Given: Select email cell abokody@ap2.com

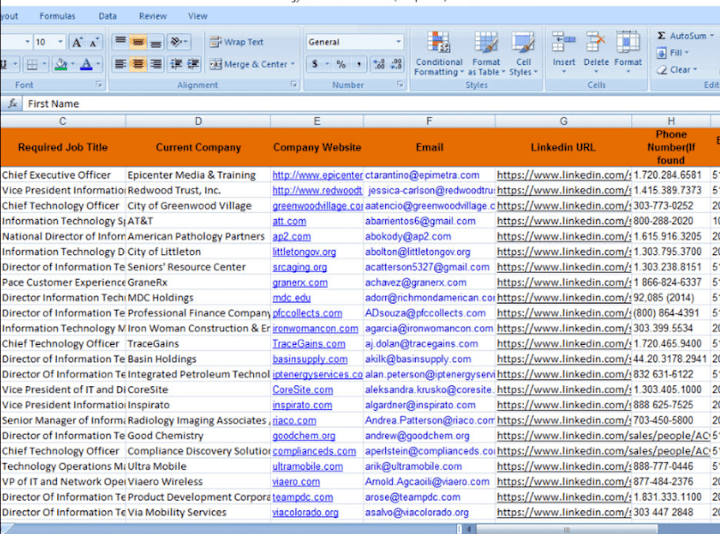Looking at the screenshot, I should pos(429,236).
